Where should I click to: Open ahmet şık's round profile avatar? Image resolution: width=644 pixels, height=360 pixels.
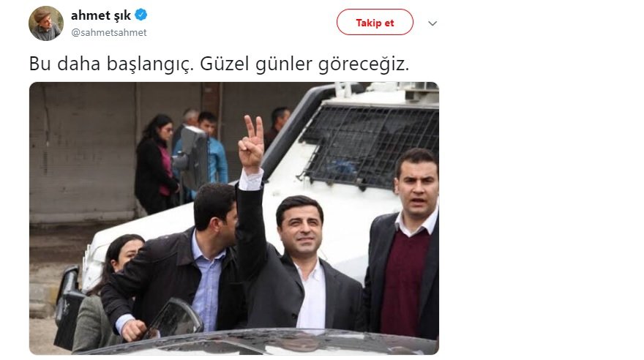pyautogui.click(x=46, y=23)
